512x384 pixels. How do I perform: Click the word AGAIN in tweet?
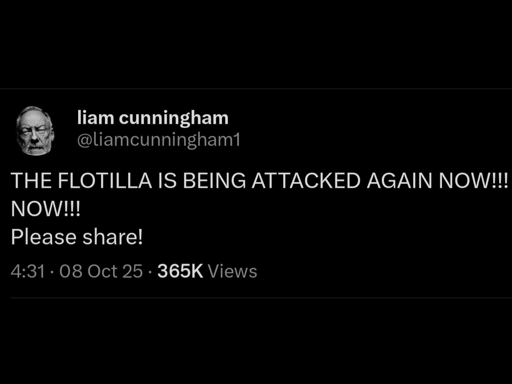[400, 181]
